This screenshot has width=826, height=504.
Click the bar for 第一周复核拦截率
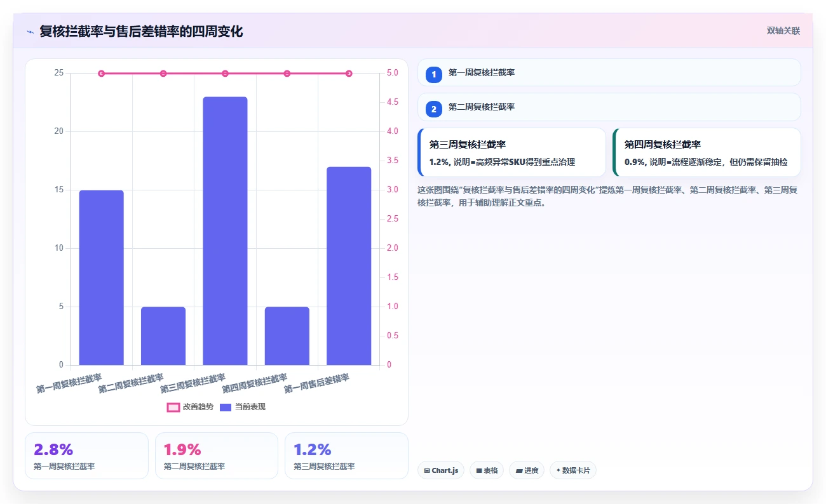(x=102, y=277)
